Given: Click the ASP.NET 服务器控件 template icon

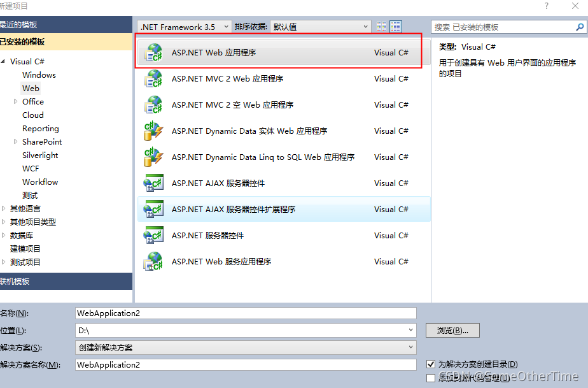Looking at the screenshot, I should pyautogui.click(x=154, y=236).
